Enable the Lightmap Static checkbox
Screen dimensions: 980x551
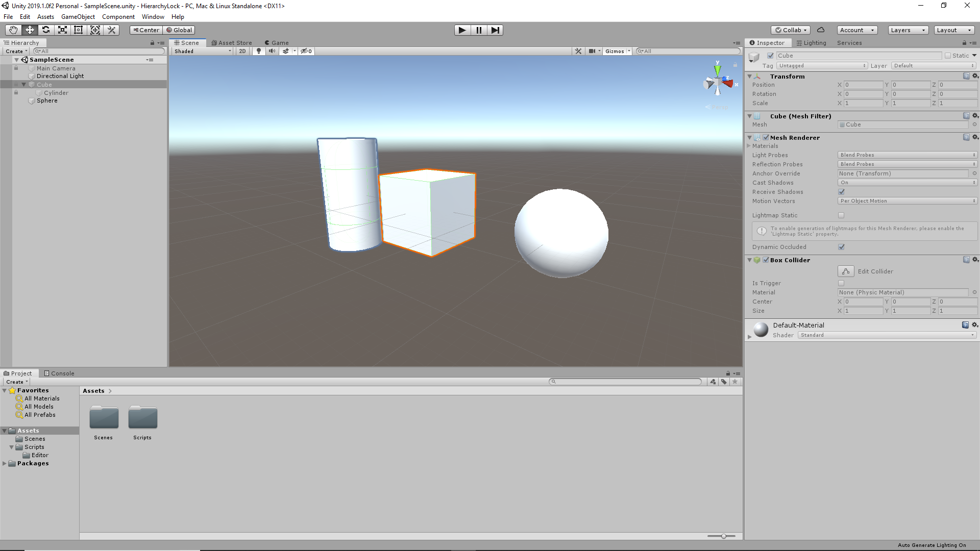tap(841, 215)
